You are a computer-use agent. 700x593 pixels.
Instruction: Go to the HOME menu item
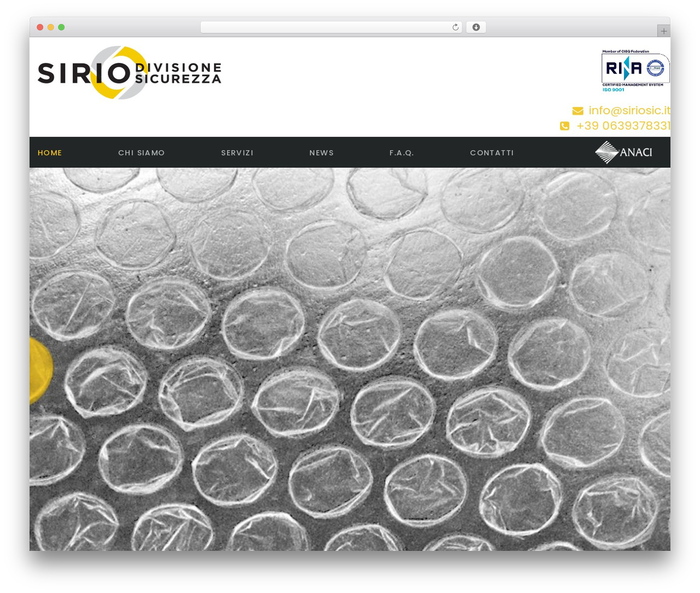point(50,153)
